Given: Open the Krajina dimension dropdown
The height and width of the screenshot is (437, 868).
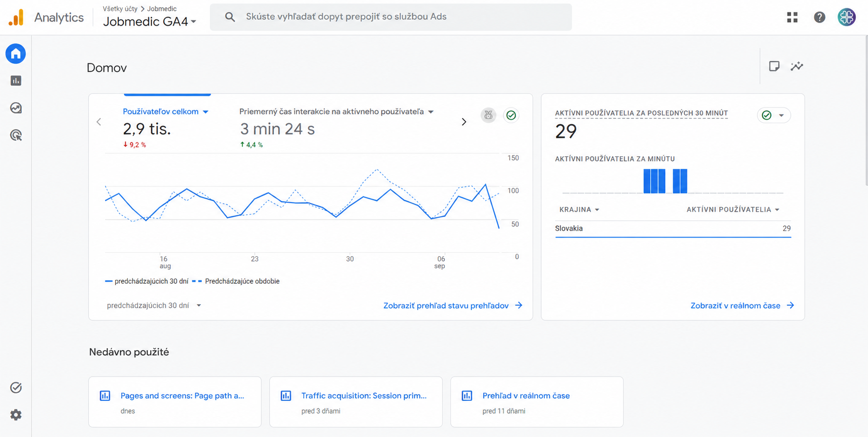Looking at the screenshot, I should (579, 210).
